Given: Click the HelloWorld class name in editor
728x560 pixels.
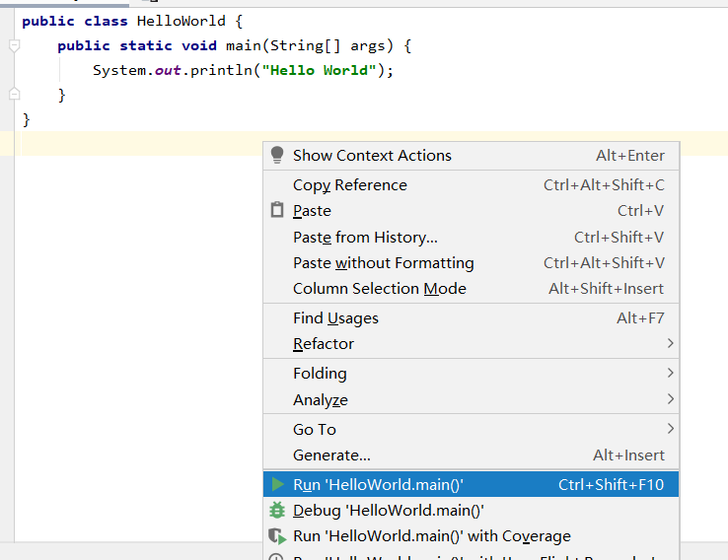Looking at the screenshot, I should coord(182,21).
